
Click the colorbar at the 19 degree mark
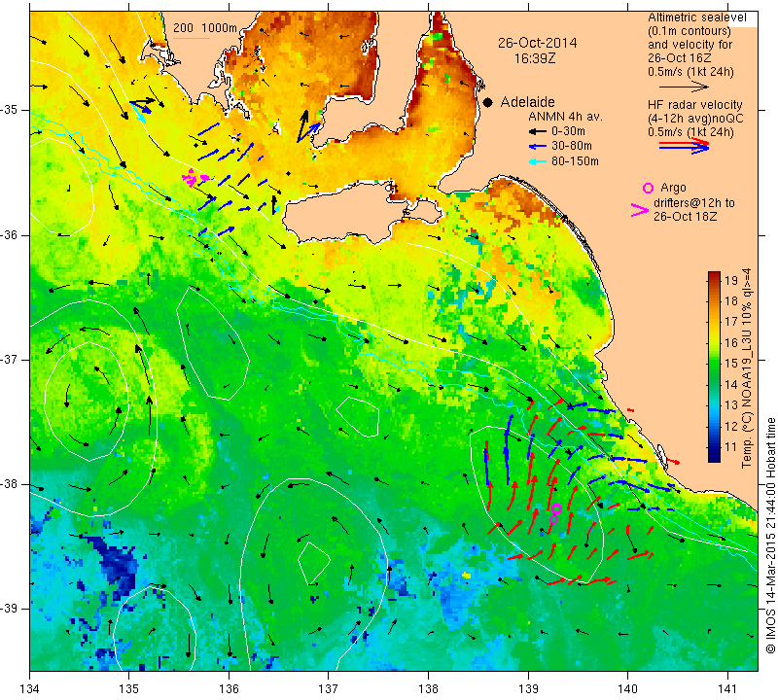(x=714, y=280)
